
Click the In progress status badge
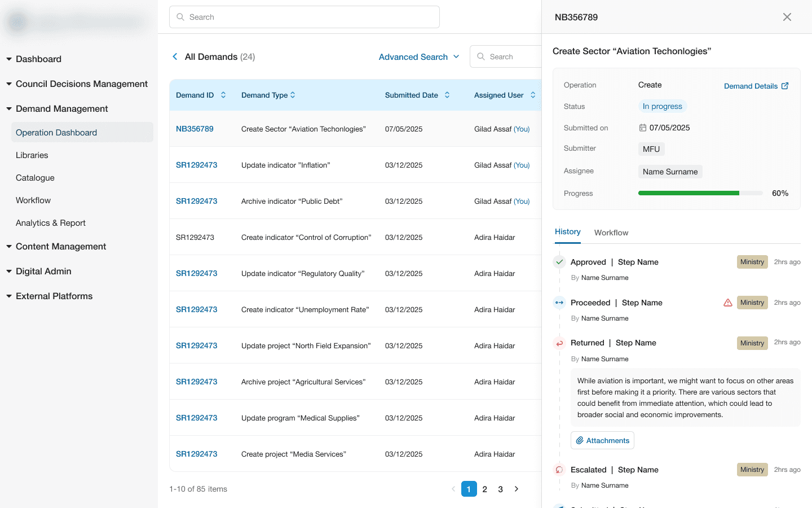point(662,106)
